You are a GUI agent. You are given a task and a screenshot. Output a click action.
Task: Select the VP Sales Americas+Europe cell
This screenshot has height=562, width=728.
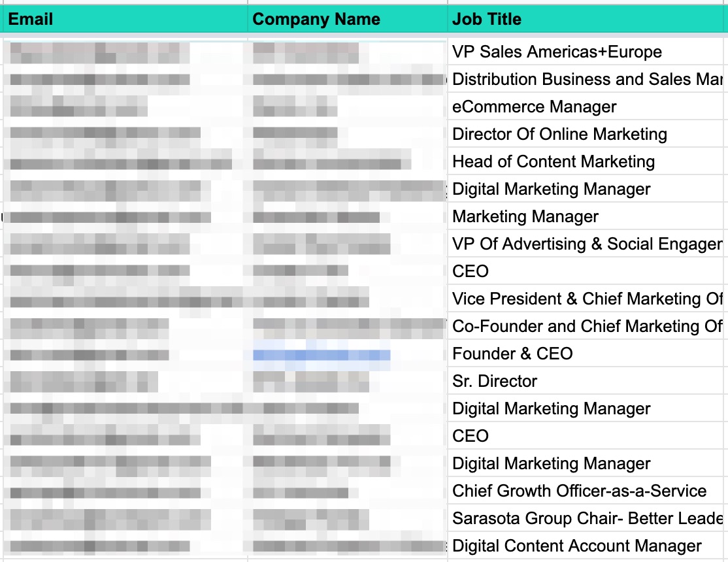(x=557, y=52)
